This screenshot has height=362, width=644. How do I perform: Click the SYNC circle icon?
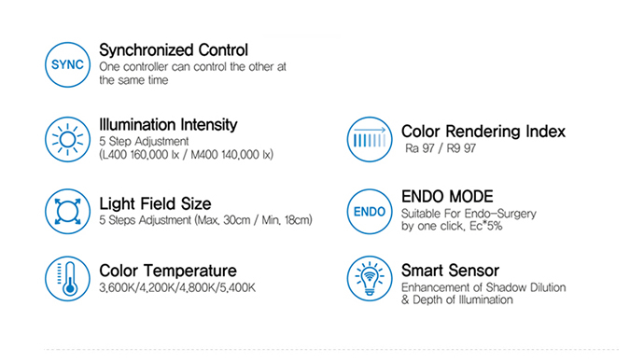(x=67, y=65)
